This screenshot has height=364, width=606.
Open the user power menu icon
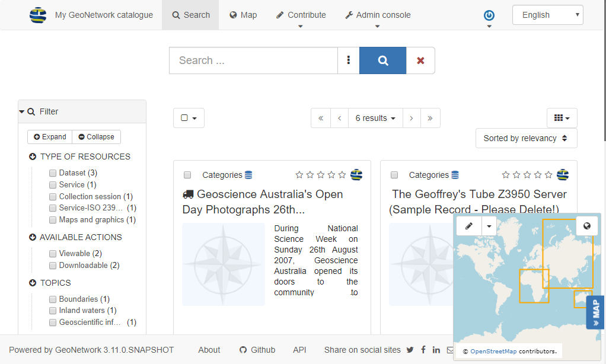tap(489, 15)
